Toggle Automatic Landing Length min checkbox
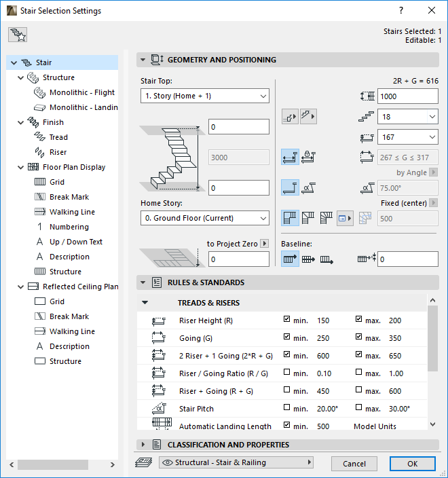Viewport: 448px width, 478px height. pos(286,424)
